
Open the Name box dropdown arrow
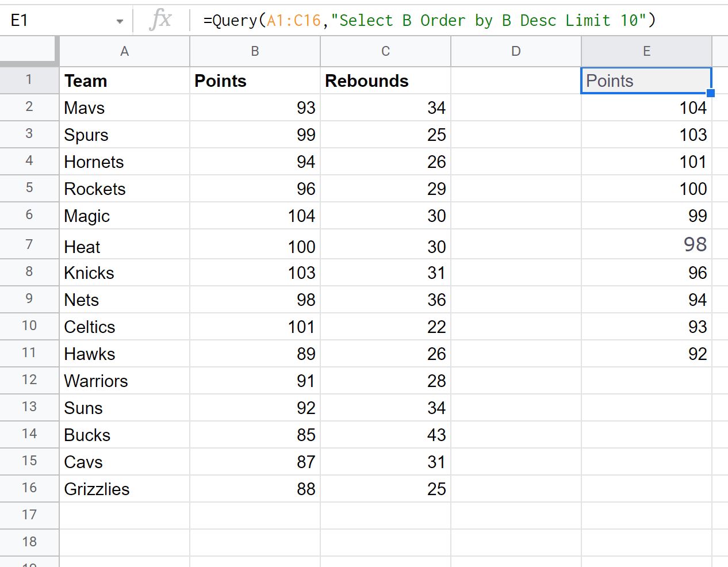(x=120, y=21)
